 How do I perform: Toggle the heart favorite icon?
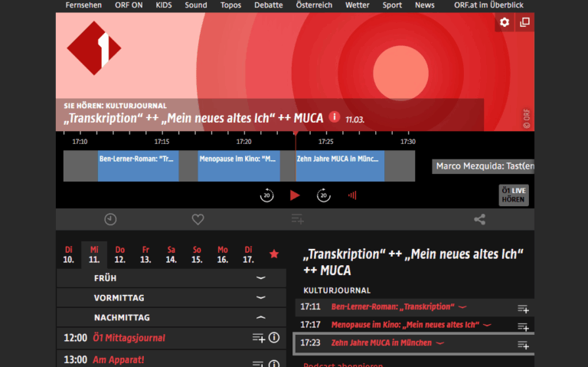point(198,220)
